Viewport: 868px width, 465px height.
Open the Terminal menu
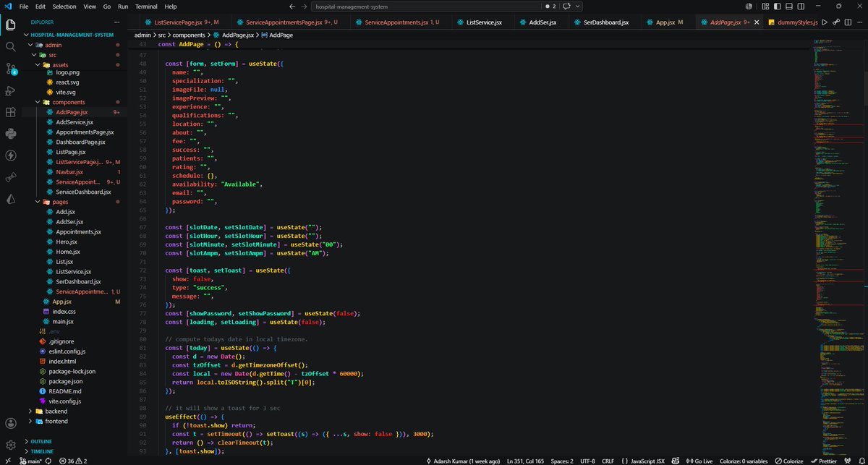click(x=147, y=6)
